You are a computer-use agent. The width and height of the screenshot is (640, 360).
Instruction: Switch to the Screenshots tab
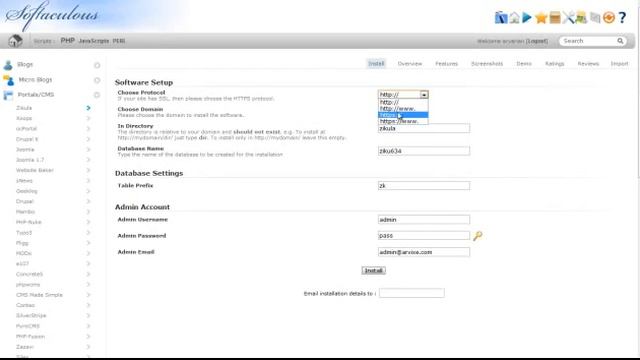click(x=487, y=64)
